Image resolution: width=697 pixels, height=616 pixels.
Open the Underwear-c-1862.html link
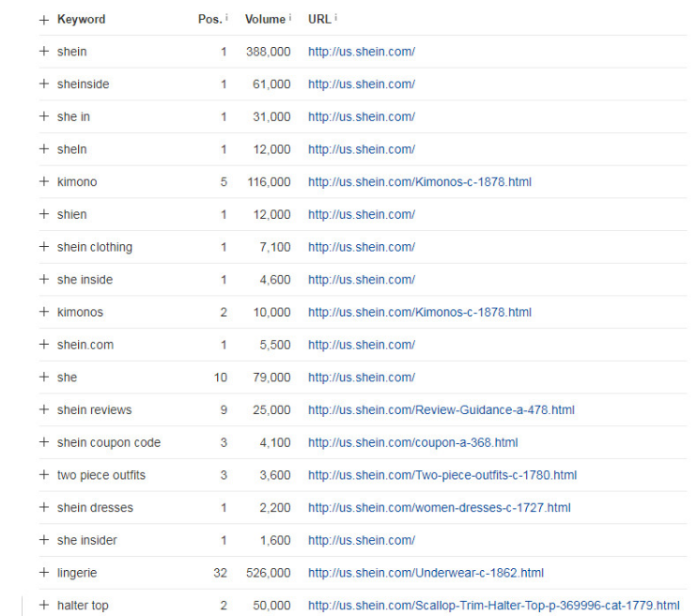pos(426,573)
